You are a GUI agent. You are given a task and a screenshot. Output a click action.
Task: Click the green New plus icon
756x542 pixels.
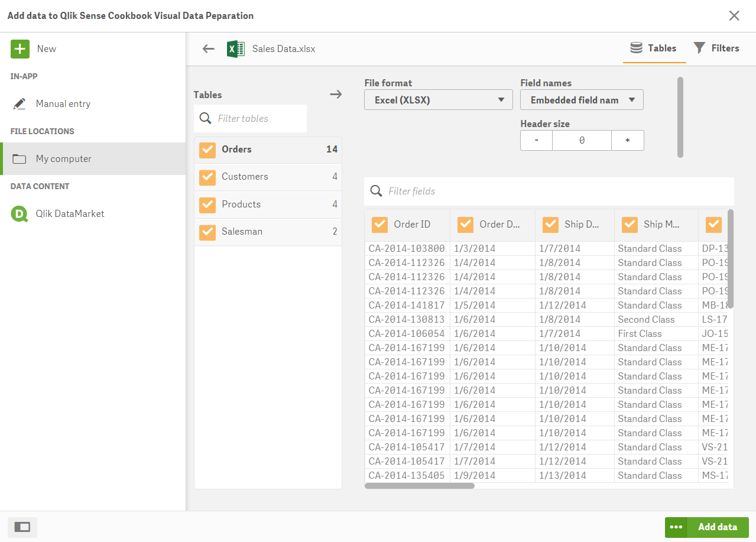(x=20, y=48)
